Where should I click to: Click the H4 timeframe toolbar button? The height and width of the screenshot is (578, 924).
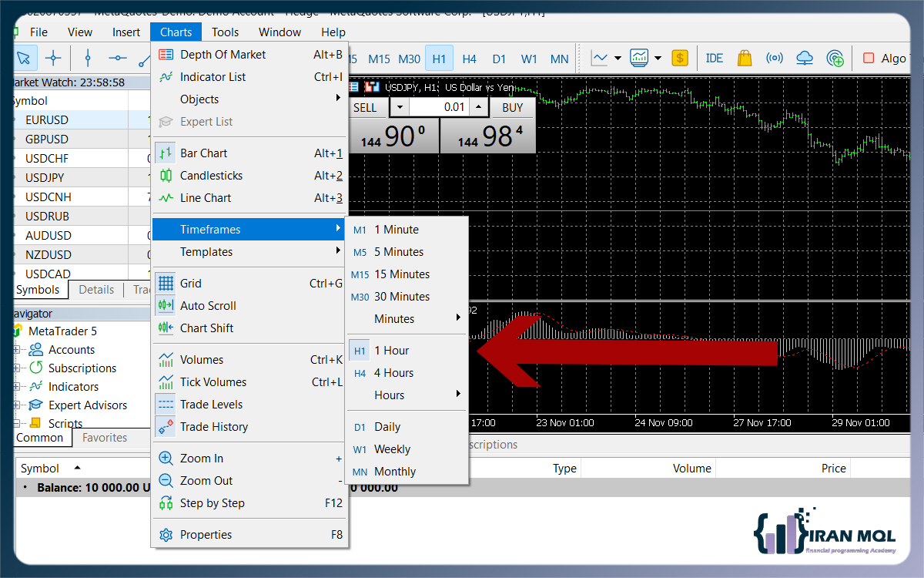click(470, 59)
